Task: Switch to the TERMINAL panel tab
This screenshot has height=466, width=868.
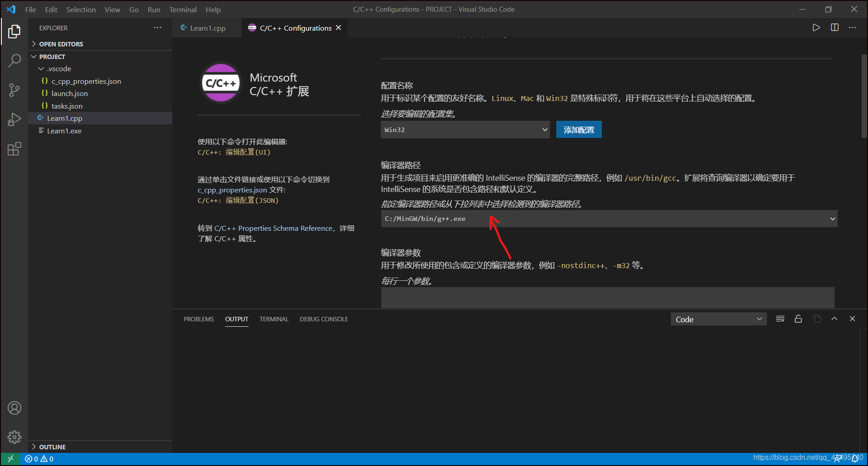Action: click(274, 319)
